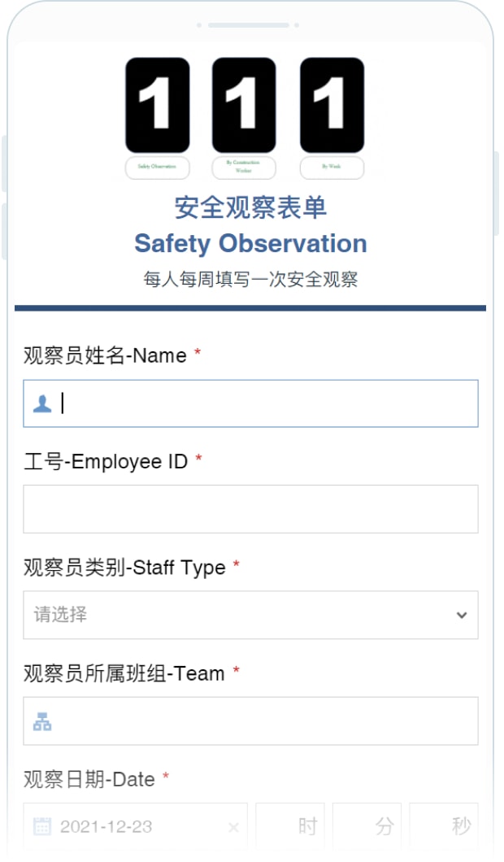Clear the date with the X icon

tap(233, 828)
